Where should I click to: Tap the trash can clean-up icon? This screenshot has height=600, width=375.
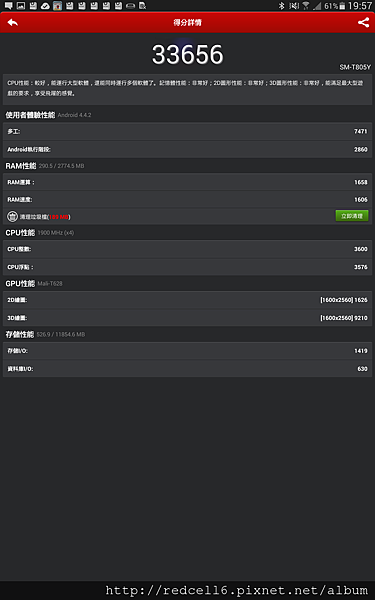12,217
